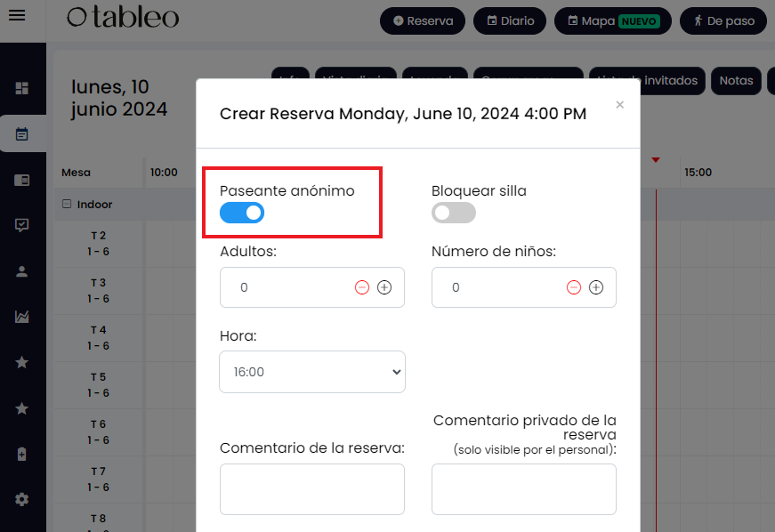The width and height of the screenshot is (775, 532).
Task: Open the Lista de invitados tab
Action: 647,81
